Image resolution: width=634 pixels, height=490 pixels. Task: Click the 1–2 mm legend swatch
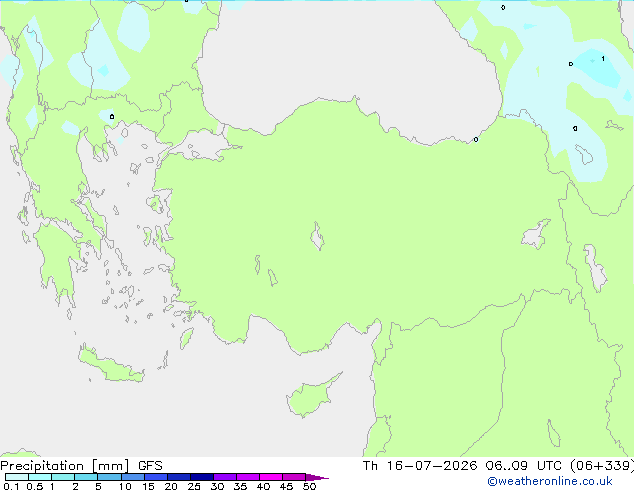(x=63, y=477)
